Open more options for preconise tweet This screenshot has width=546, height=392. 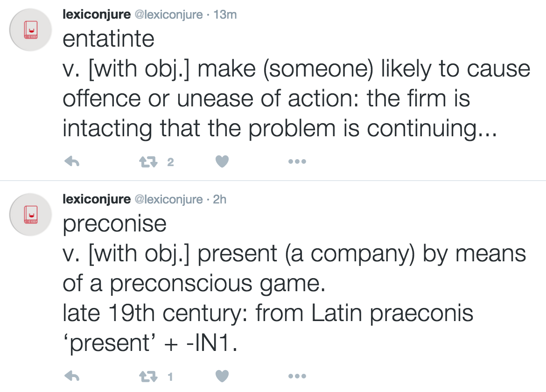coord(297,376)
